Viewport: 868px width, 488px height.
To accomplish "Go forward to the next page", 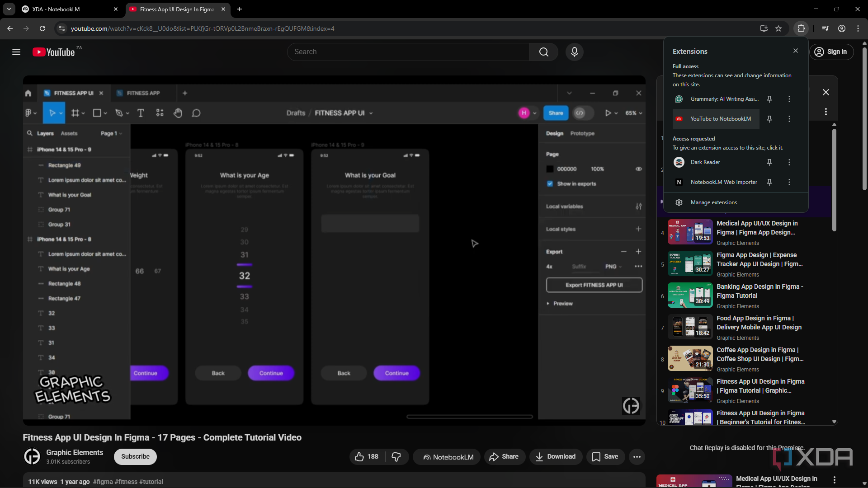I will (26, 28).
